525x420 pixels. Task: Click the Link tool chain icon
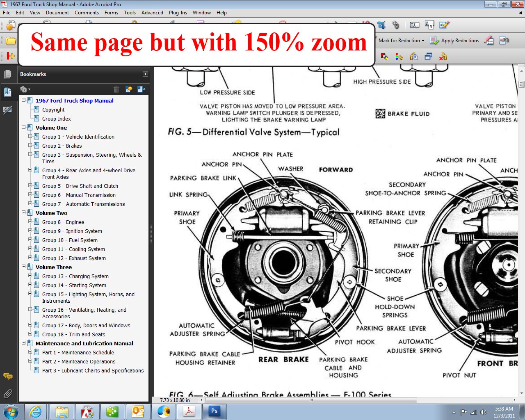point(395,25)
